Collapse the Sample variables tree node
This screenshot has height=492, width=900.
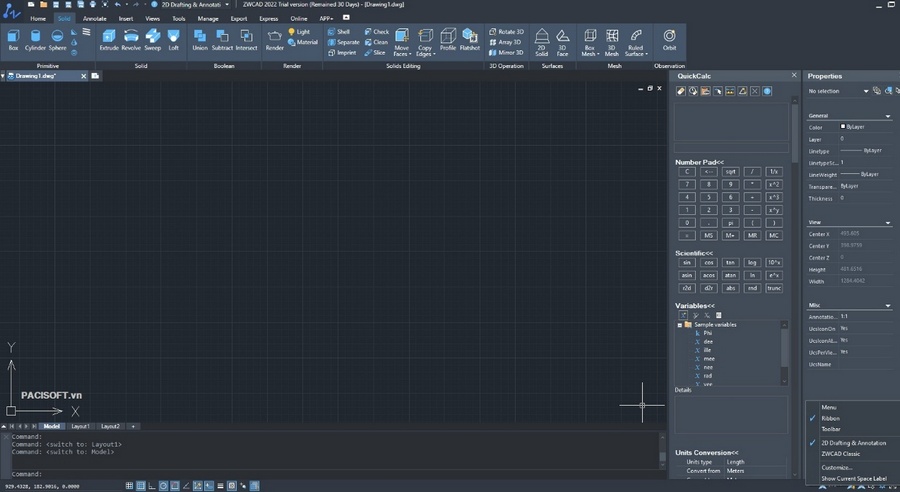[680, 325]
